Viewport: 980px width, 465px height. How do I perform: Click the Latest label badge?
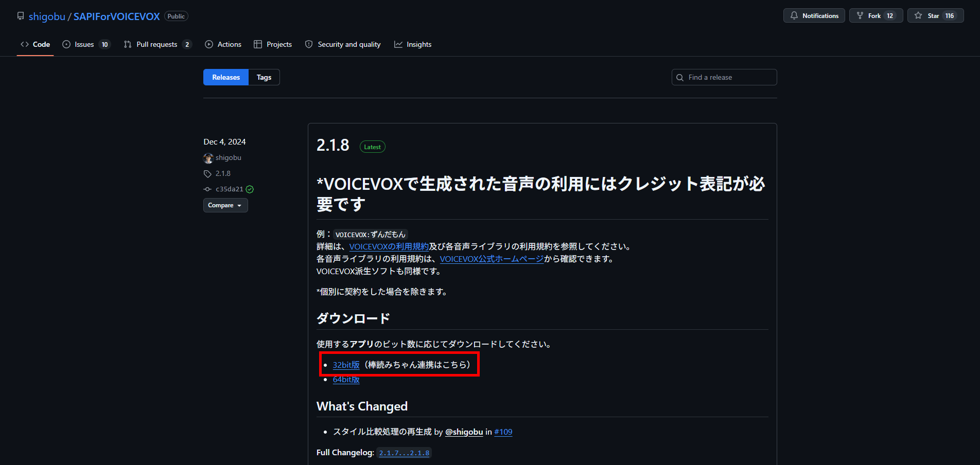[373, 147]
